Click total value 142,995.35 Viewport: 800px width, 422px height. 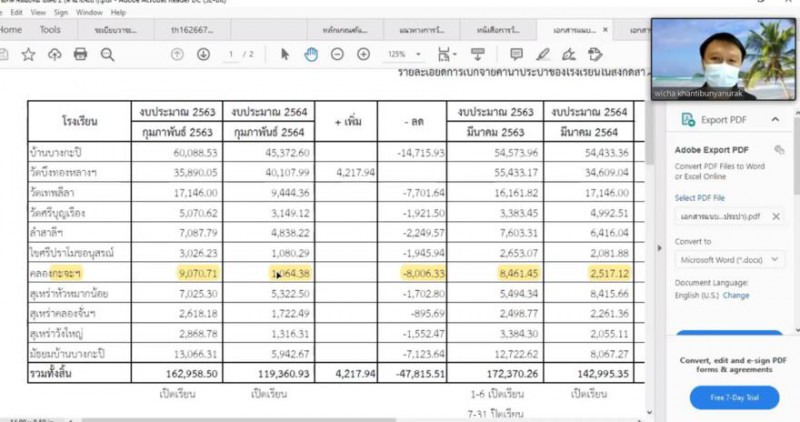tap(603, 374)
